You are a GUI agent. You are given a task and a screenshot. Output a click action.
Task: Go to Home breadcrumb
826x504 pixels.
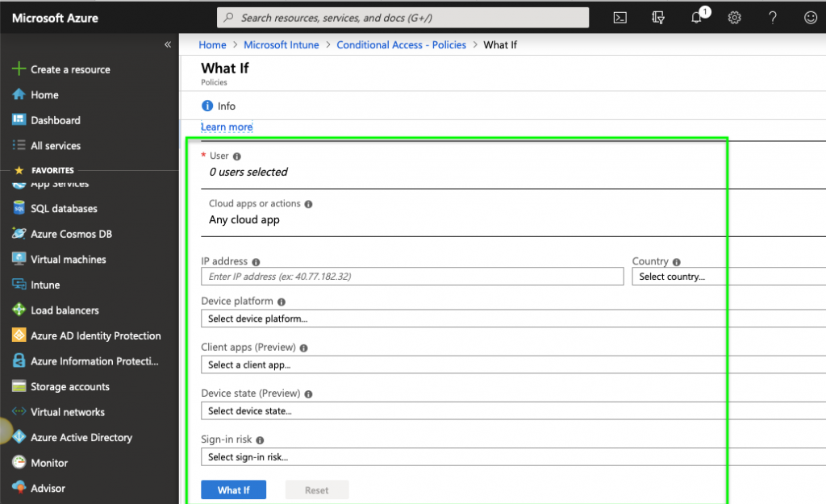212,45
